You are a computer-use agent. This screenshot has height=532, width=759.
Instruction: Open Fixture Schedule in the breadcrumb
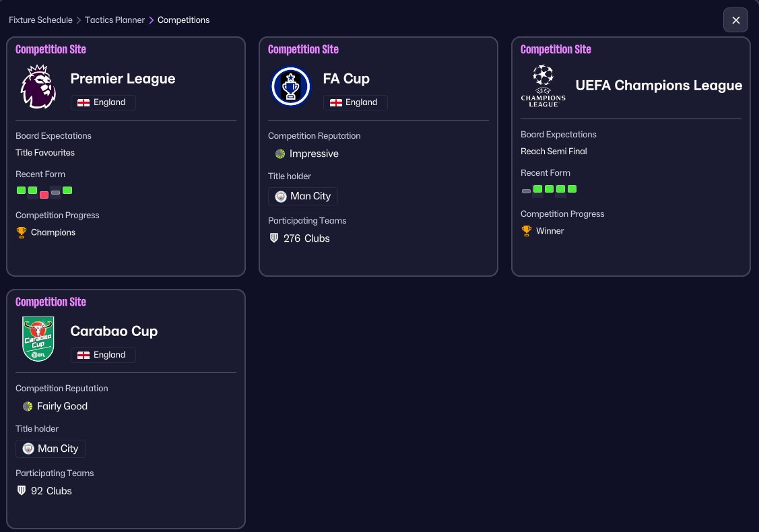click(x=40, y=20)
